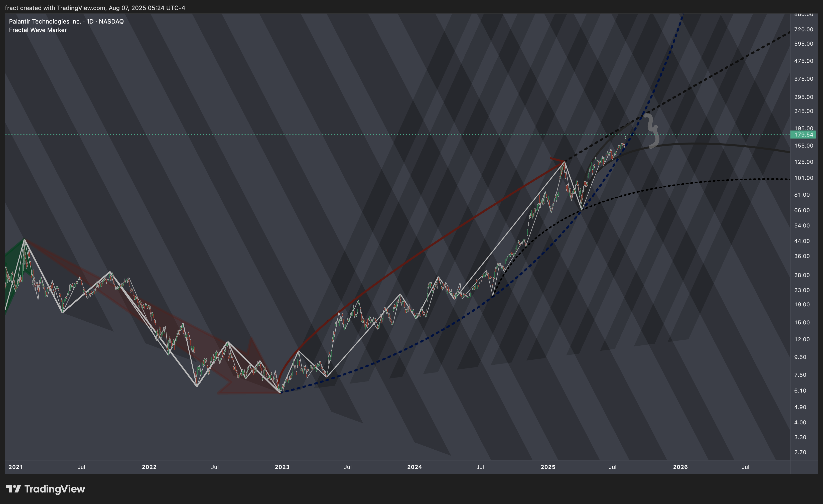Click the 125.00 price axis label

click(804, 162)
